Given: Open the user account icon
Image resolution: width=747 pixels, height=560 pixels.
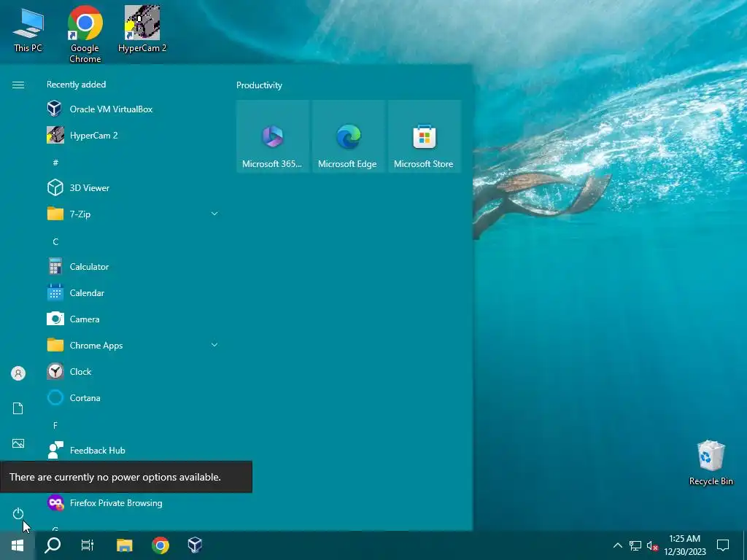Looking at the screenshot, I should pyautogui.click(x=18, y=373).
